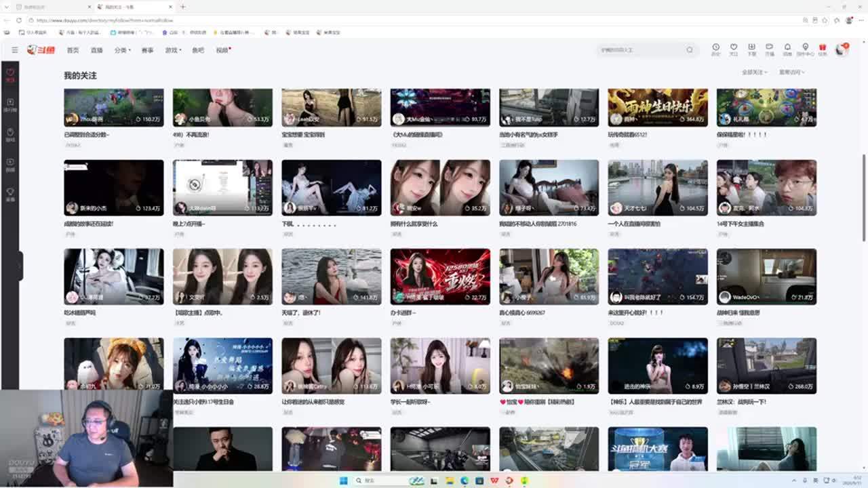
Task: Switch to the 赛事 nav item
Action: (x=147, y=50)
